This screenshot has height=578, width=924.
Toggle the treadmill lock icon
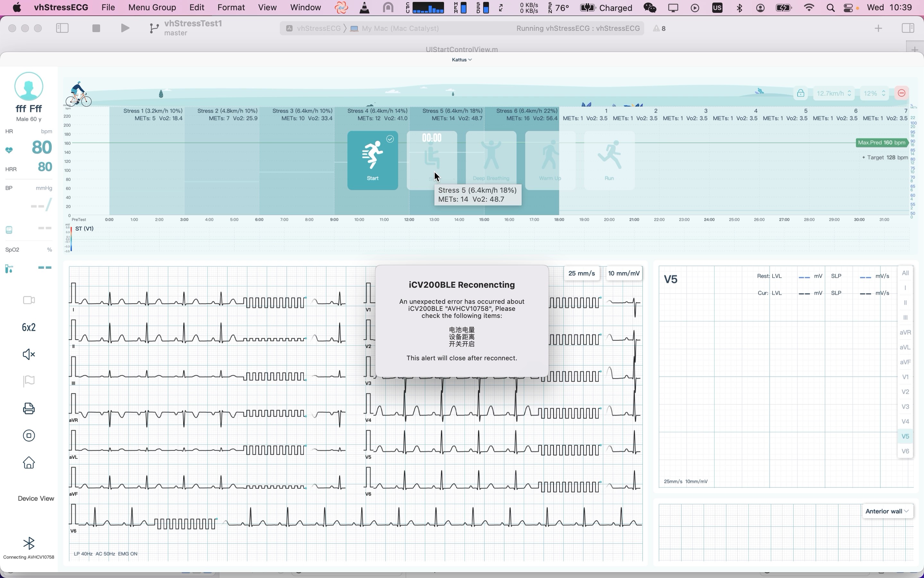click(801, 93)
